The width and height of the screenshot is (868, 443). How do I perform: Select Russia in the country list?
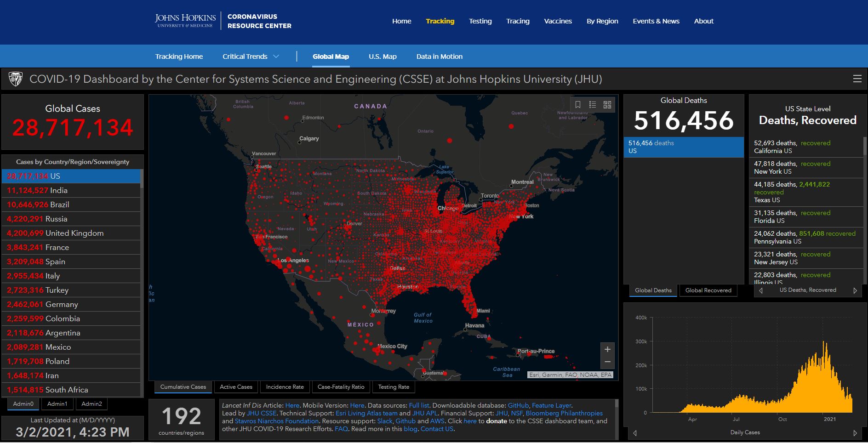tap(71, 219)
